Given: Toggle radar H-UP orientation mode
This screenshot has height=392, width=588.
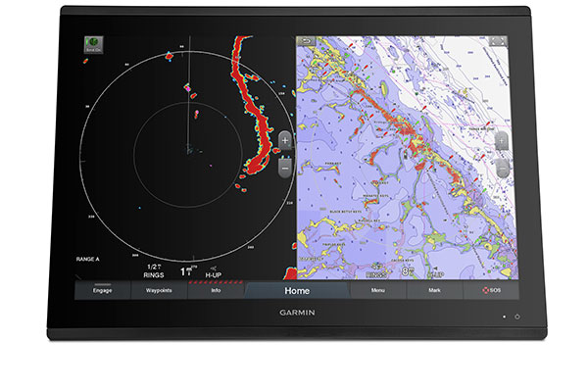Looking at the screenshot, I should pyautogui.click(x=213, y=272).
